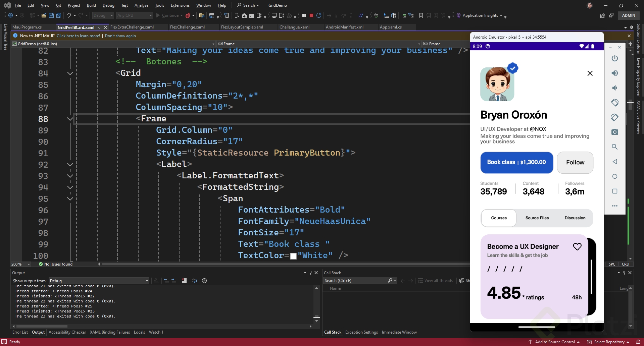Click Save All in the toolbar
Screen dimensions: 644x346
click(58, 15)
